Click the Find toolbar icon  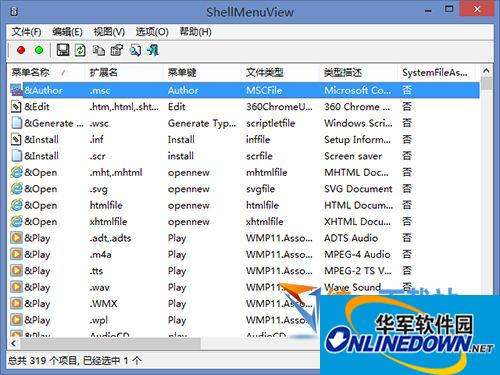pos(135,50)
